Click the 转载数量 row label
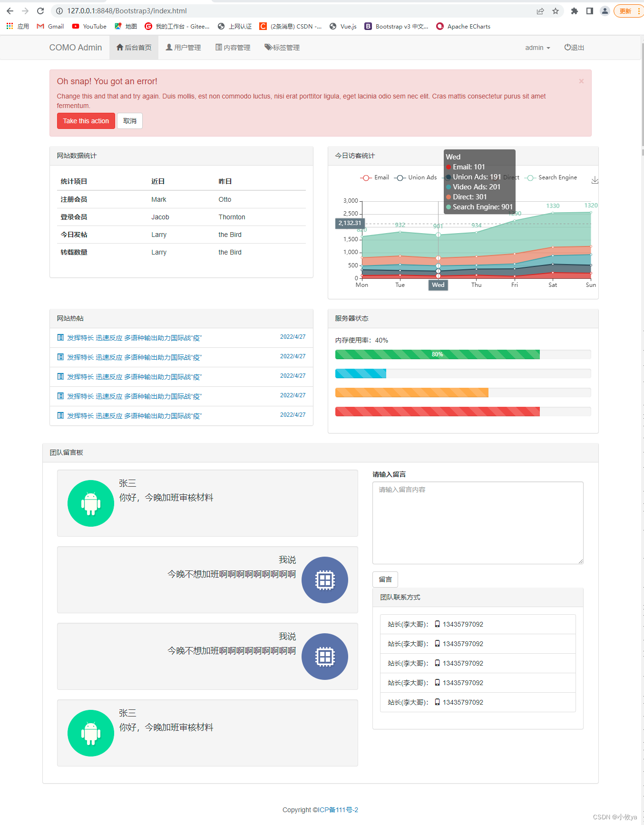This screenshot has width=644, height=825. tap(74, 252)
